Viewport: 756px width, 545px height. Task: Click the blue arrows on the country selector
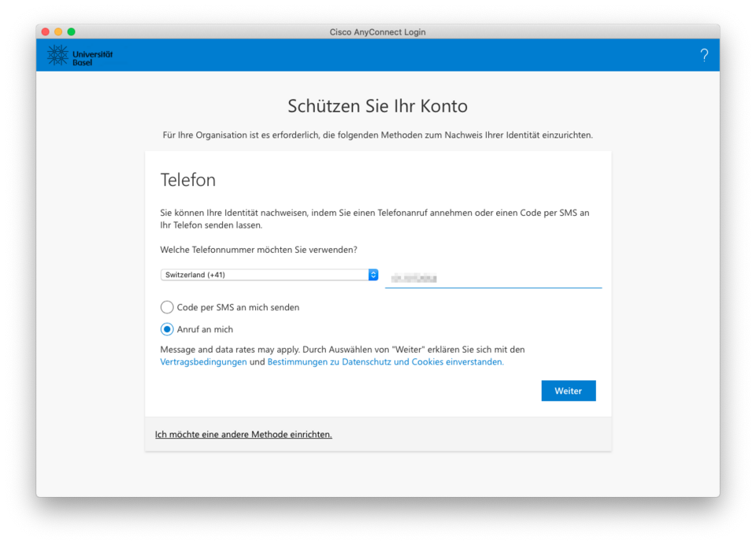pyautogui.click(x=373, y=275)
